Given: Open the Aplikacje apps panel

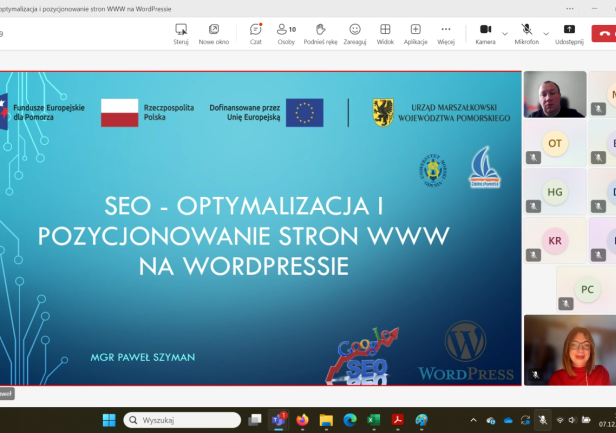Looking at the screenshot, I should tap(416, 34).
